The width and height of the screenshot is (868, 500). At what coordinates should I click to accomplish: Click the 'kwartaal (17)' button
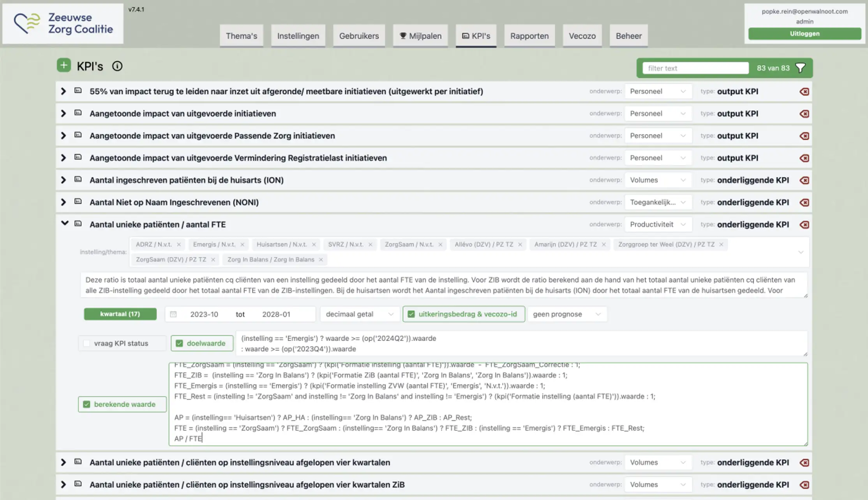pos(120,314)
